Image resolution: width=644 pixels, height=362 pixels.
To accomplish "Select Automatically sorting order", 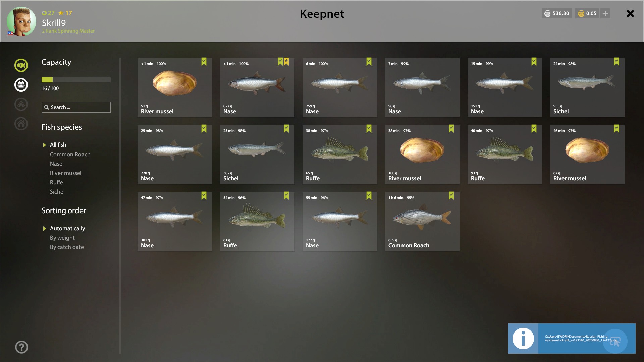I will tap(67, 228).
